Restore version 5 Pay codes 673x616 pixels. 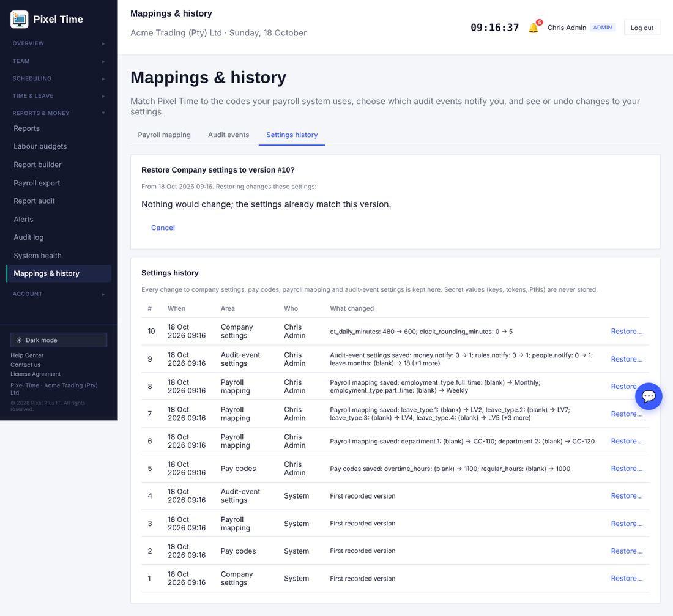coord(627,469)
